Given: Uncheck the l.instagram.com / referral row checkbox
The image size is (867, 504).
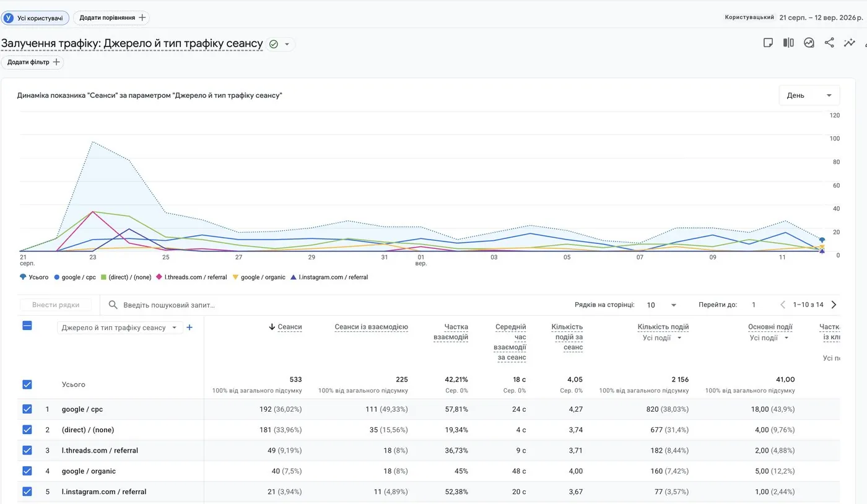Looking at the screenshot, I should tap(27, 492).
